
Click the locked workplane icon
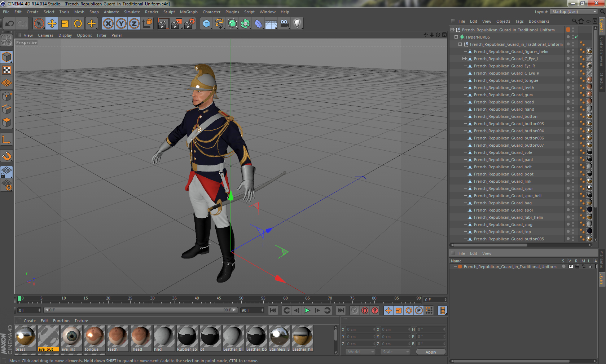click(x=7, y=172)
